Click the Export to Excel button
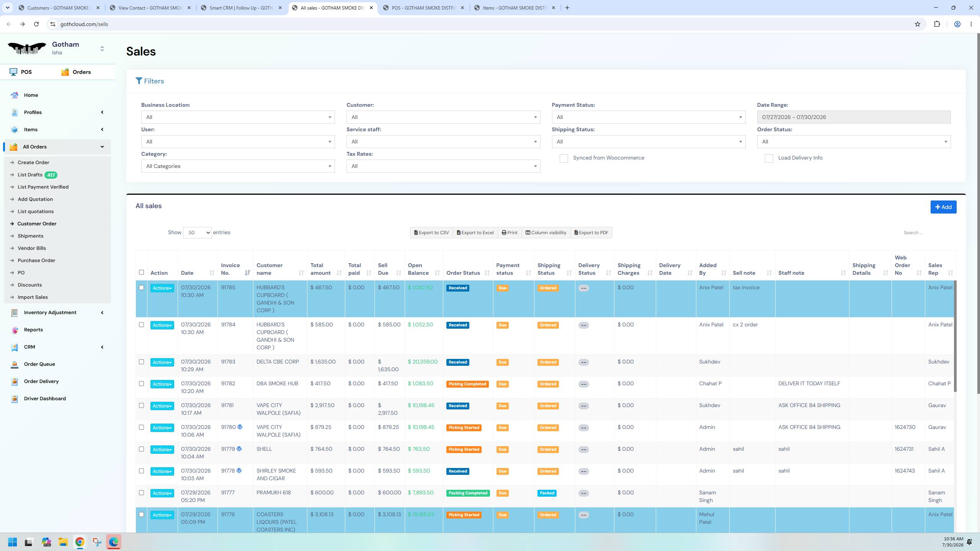980x551 pixels. point(475,233)
